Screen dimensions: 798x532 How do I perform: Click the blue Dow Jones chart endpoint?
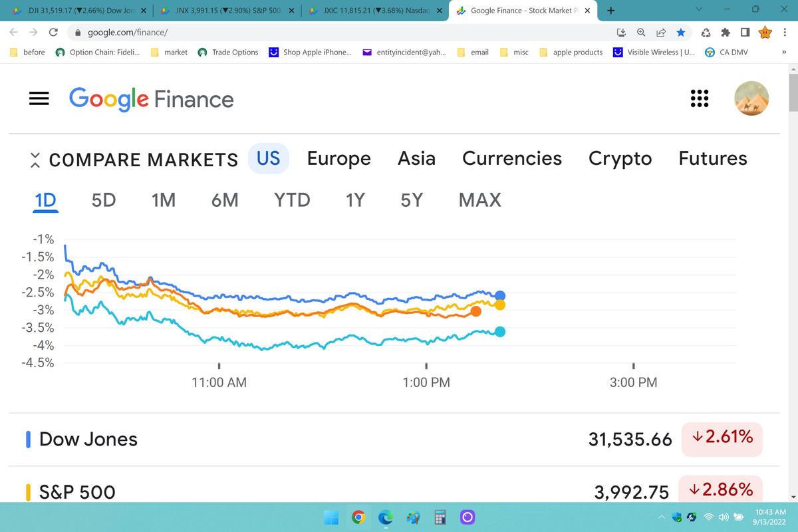tap(500, 296)
